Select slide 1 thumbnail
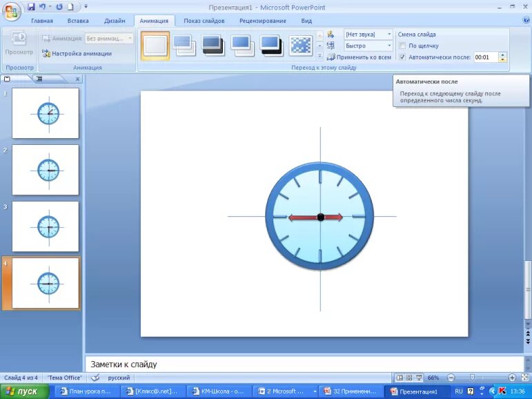 [x=46, y=113]
